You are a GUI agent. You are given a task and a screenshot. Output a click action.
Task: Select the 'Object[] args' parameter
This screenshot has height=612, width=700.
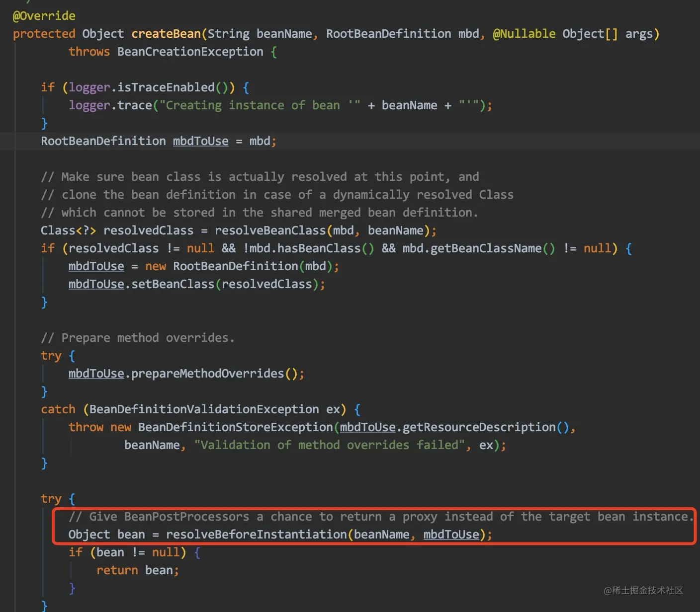pos(608,34)
